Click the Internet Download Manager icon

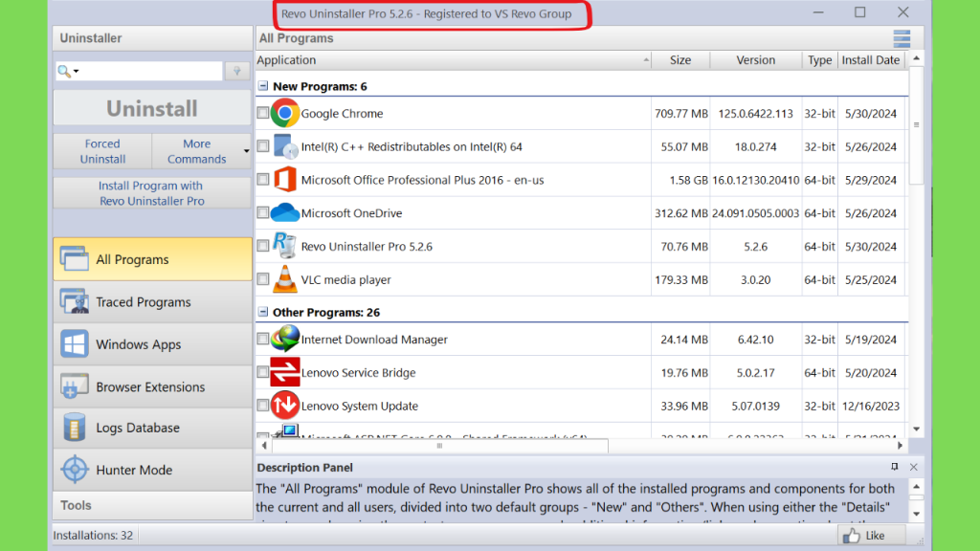[285, 339]
